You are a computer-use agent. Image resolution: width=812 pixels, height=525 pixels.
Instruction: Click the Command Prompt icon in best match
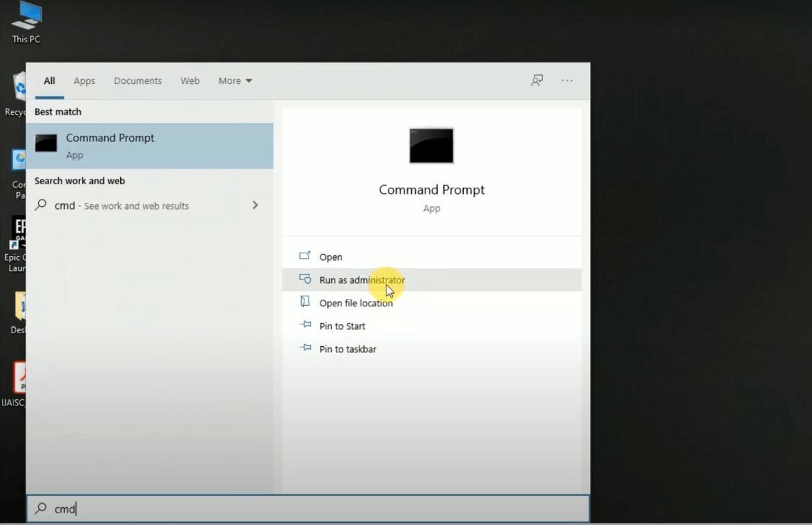pos(46,143)
